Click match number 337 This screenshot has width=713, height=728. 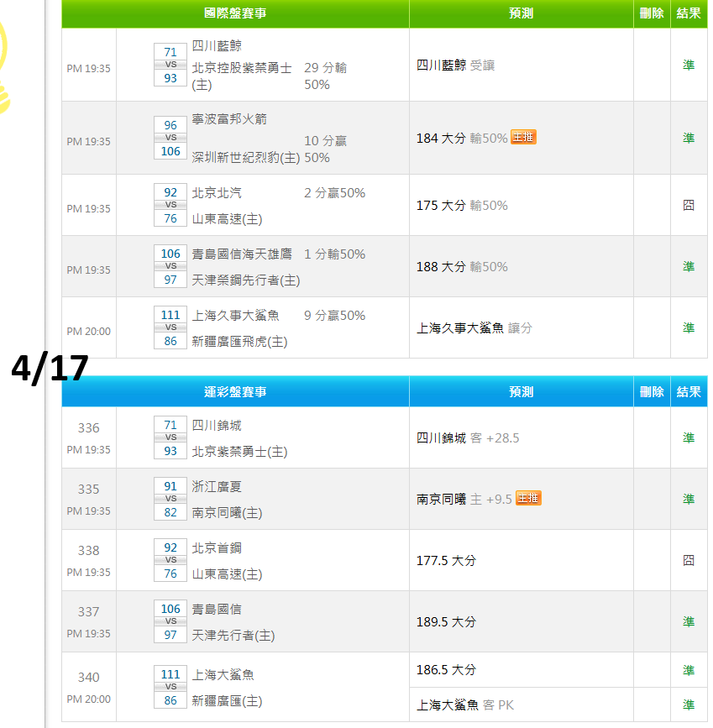[x=89, y=611]
